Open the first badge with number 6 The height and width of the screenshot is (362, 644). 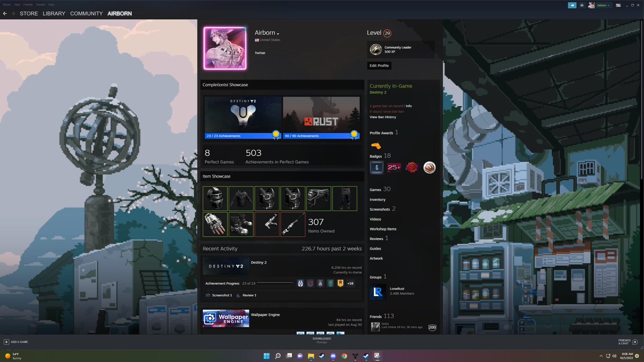click(x=377, y=168)
